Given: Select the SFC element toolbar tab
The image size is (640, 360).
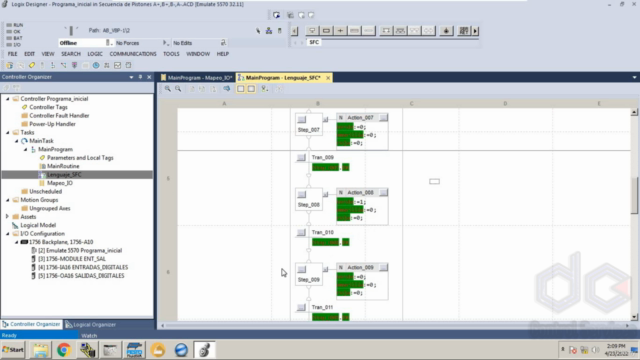Looking at the screenshot, I should click(314, 42).
